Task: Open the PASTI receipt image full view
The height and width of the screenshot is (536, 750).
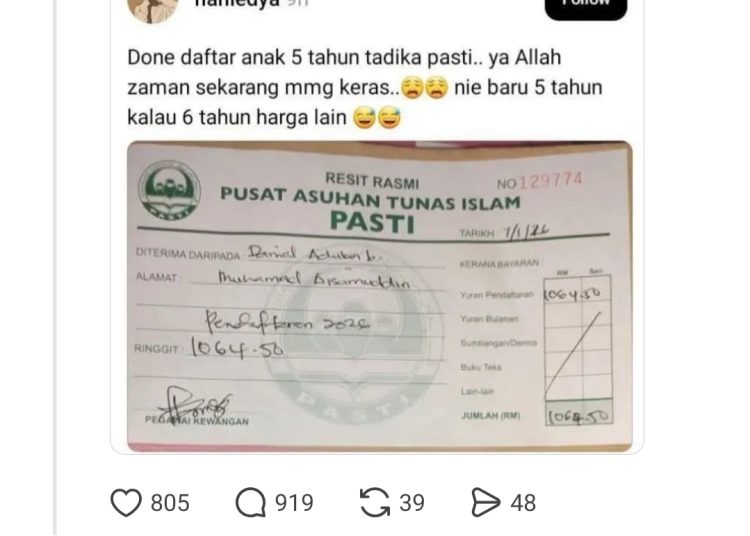Action: 379,296
